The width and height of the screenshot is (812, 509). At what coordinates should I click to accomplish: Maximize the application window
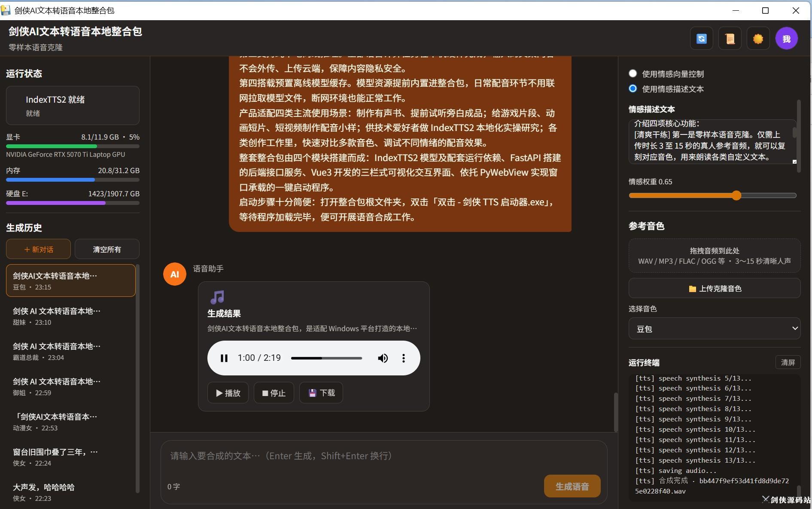coord(765,10)
